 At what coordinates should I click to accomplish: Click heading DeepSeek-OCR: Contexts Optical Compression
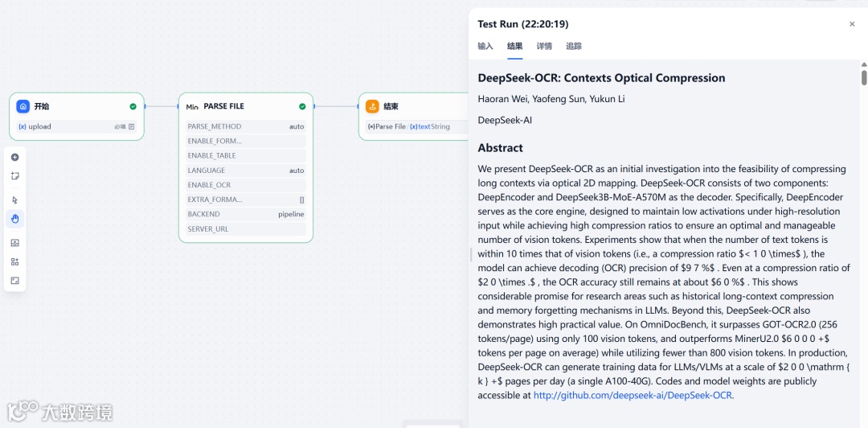tap(601, 77)
